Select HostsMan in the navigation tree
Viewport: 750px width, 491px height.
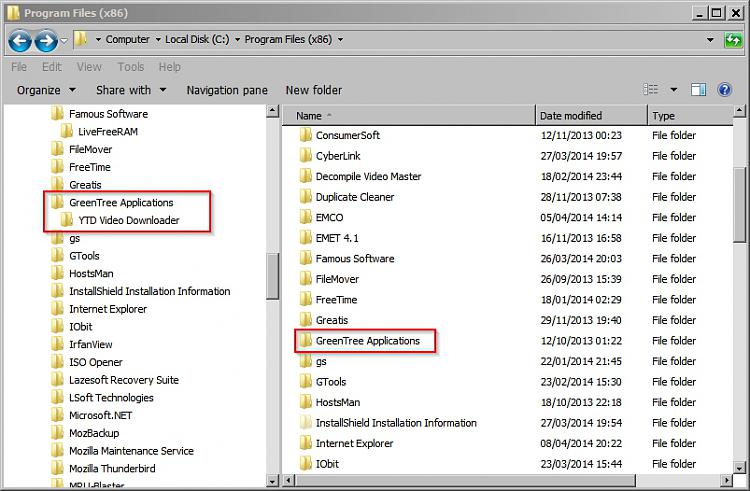tap(91, 273)
